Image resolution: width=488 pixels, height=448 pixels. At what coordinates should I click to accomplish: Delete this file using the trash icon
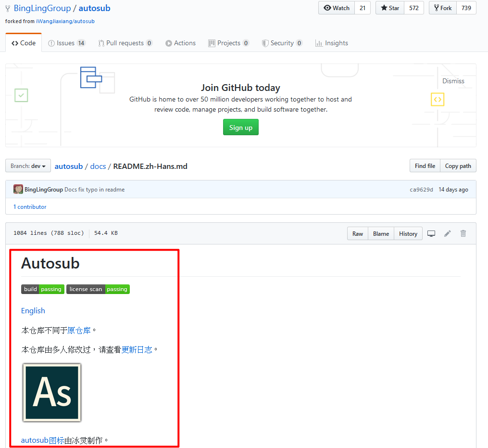coord(463,233)
